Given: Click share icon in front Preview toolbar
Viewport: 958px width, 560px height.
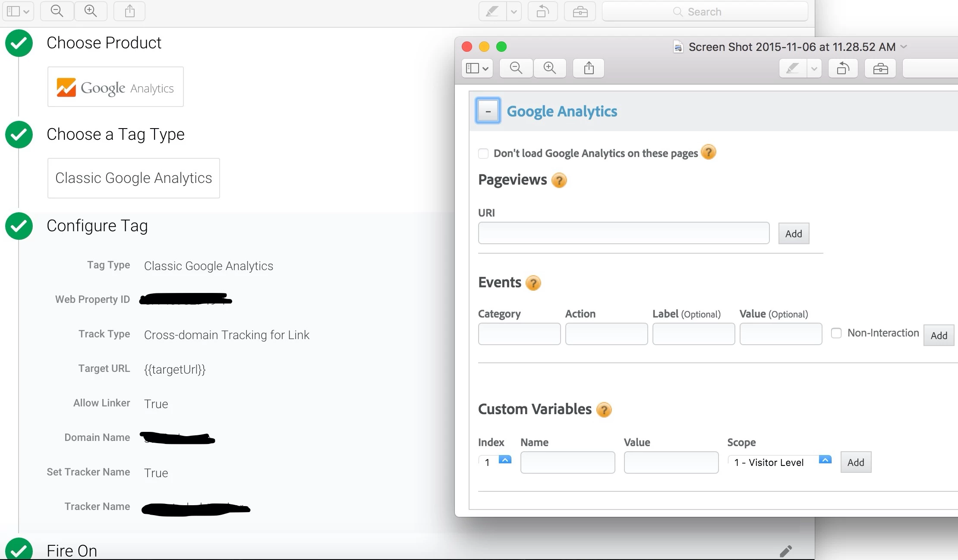Looking at the screenshot, I should (x=589, y=68).
